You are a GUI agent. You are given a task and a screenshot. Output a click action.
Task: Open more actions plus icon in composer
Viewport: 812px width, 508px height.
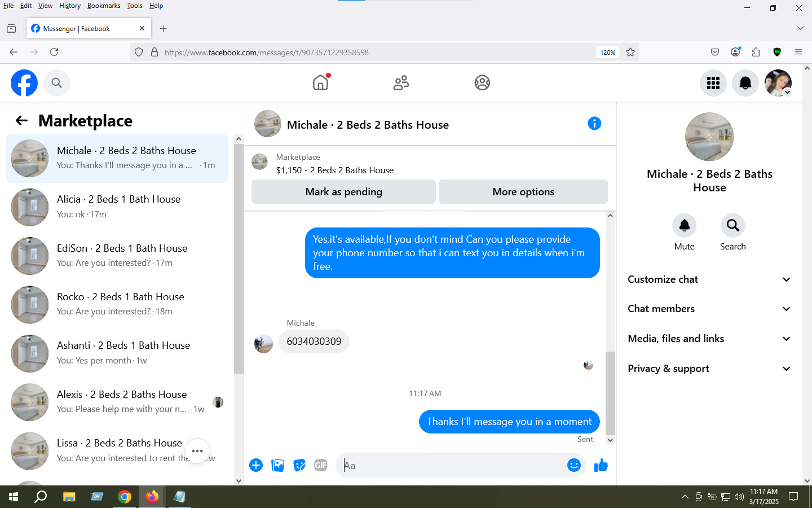256,465
